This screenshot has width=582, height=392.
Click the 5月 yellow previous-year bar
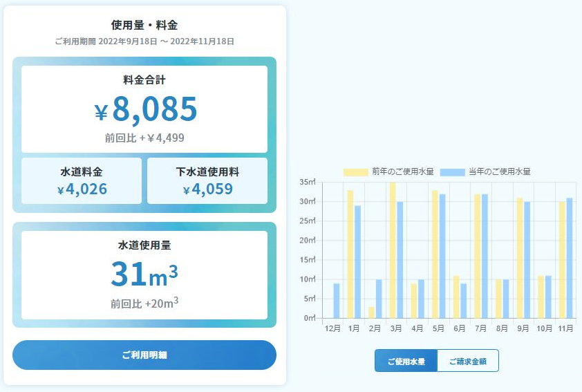click(435, 254)
